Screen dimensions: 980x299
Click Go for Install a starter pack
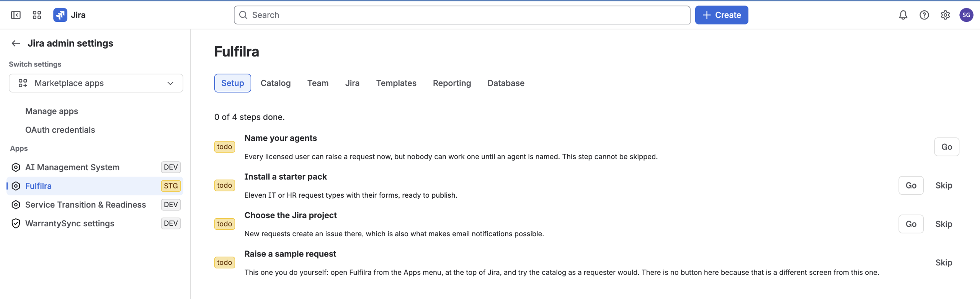[x=911, y=185]
